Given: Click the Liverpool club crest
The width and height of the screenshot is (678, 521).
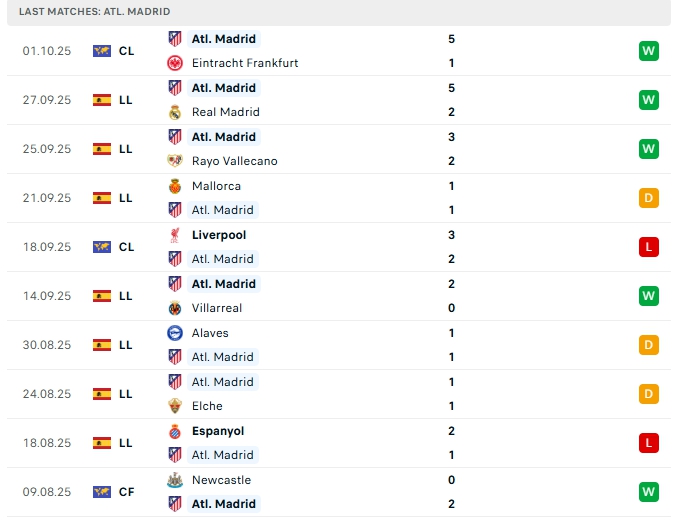Looking at the screenshot, I should tap(175, 235).
